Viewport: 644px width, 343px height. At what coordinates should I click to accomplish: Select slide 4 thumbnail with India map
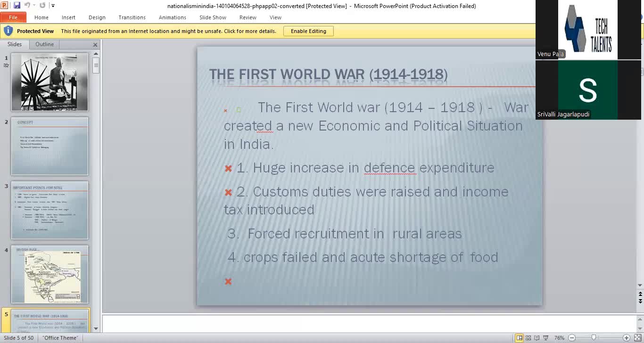point(50,274)
